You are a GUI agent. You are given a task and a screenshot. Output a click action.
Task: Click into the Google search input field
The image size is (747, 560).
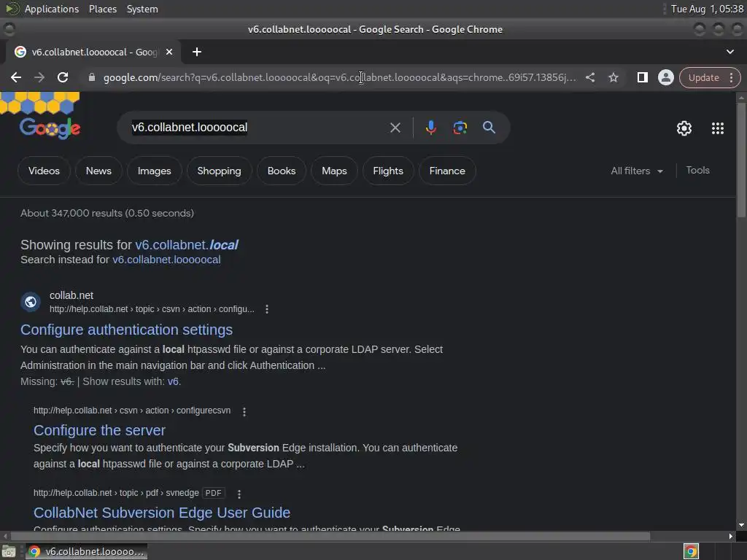coord(258,128)
